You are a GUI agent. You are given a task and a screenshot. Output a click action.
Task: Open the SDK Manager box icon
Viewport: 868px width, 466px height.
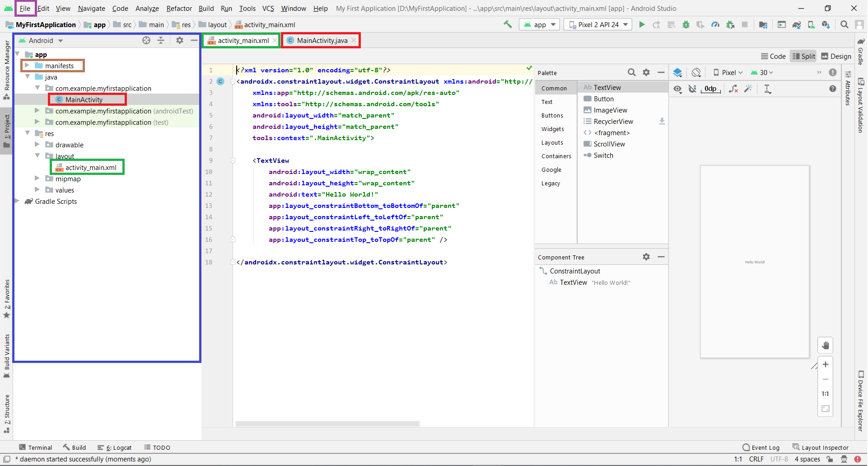click(826, 25)
